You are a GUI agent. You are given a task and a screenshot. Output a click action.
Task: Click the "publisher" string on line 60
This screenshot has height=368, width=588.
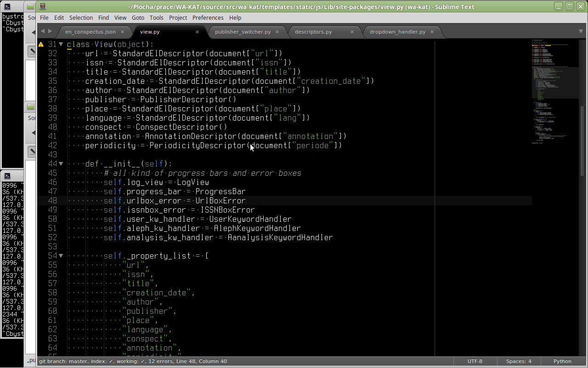pyautogui.click(x=147, y=311)
